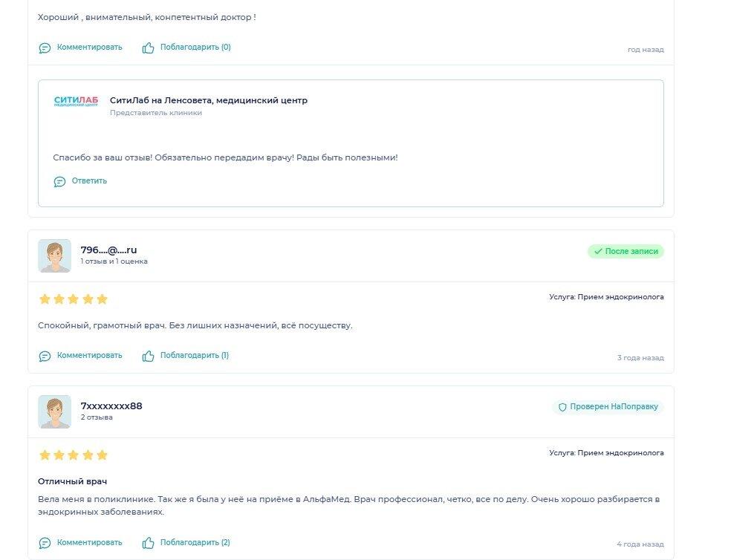Open the profile of username 796...@...ru
This screenshot has width=731, height=560.
point(108,250)
